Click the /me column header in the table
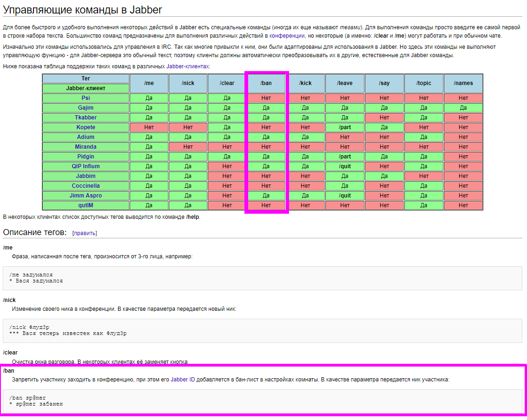527x420 pixels. coord(149,83)
